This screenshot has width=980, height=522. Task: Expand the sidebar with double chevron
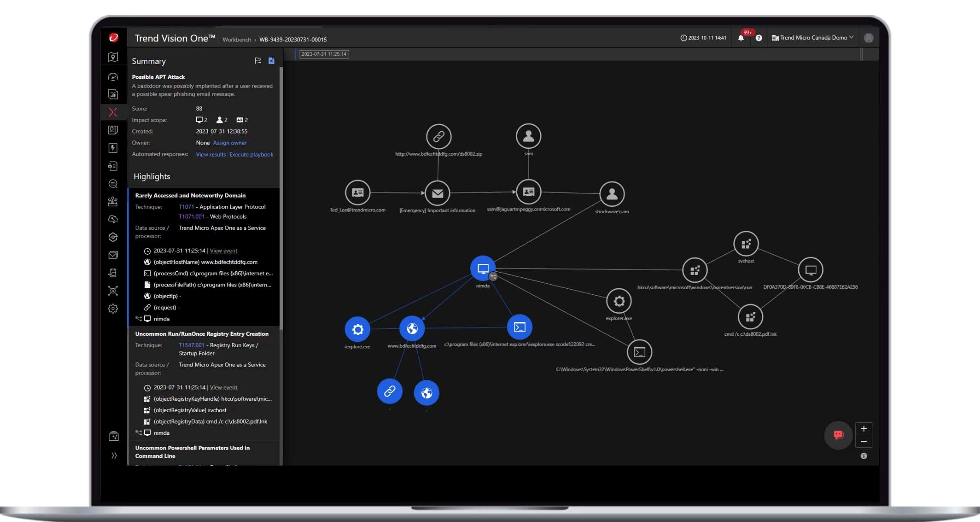point(114,455)
